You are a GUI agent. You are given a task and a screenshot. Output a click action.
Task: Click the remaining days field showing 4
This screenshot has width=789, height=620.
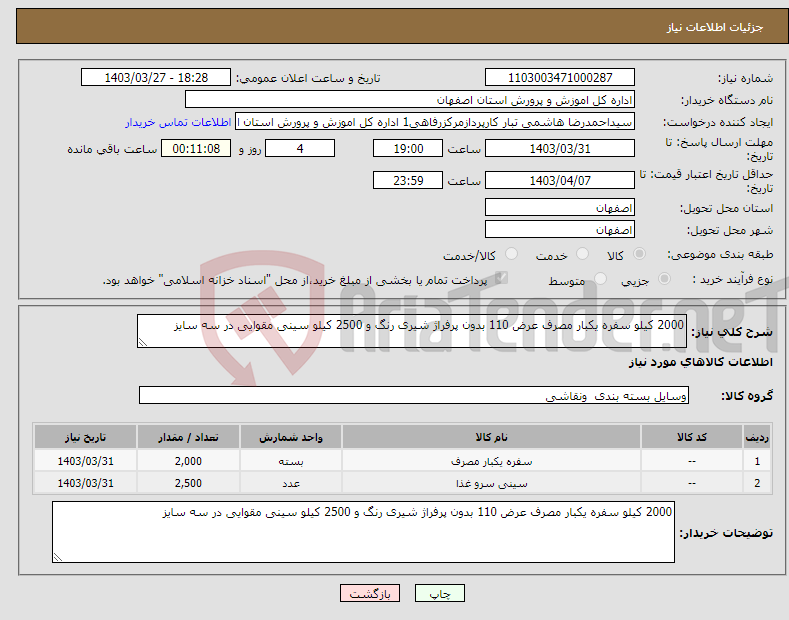click(x=300, y=148)
